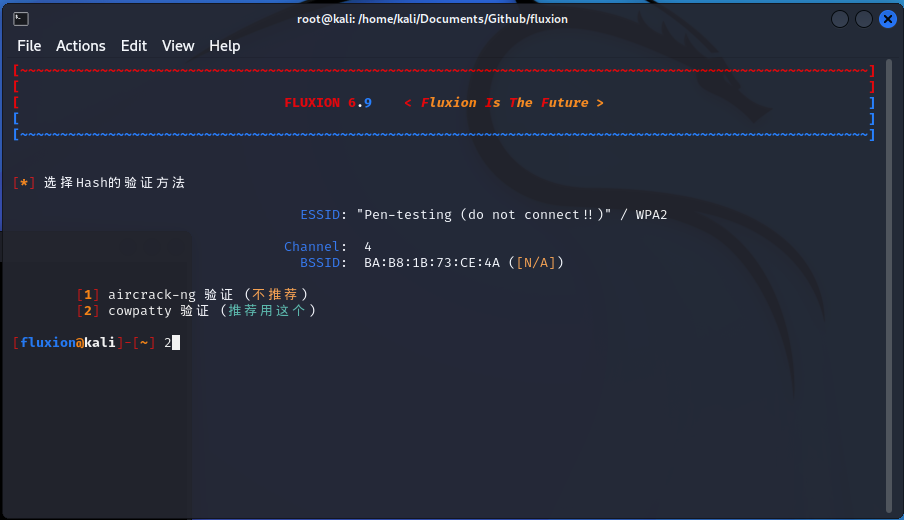Image resolution: width=904 pixels, height=520 pixels.
Task: Open the Help menu
Action: pyautogui.click(x=224, y=46)
